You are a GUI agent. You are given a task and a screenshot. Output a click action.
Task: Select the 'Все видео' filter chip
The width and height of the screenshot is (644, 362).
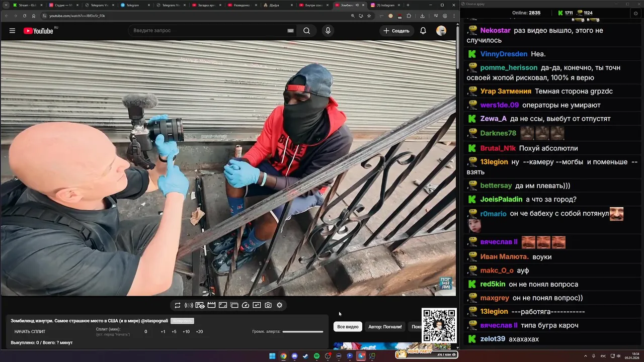[x=348, y=327]
